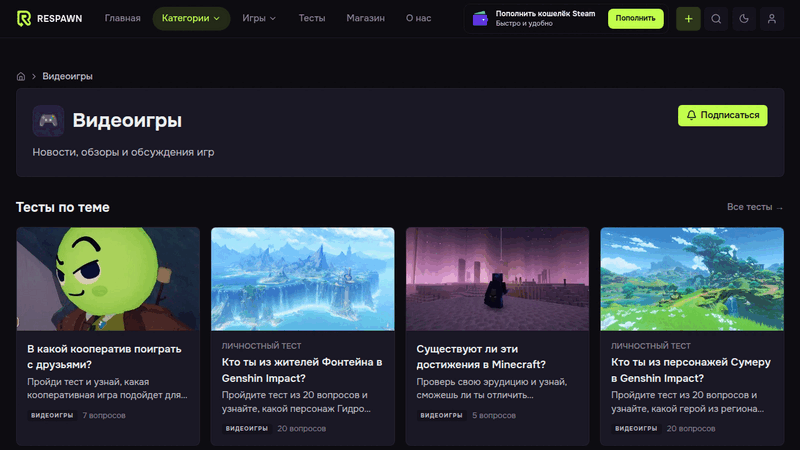Image resolution: width=800 pixels, height=450 pixels.
Task: Click ВИДЕОИГРЫ tag on Sumeru test card
Action: click(636, 429)
